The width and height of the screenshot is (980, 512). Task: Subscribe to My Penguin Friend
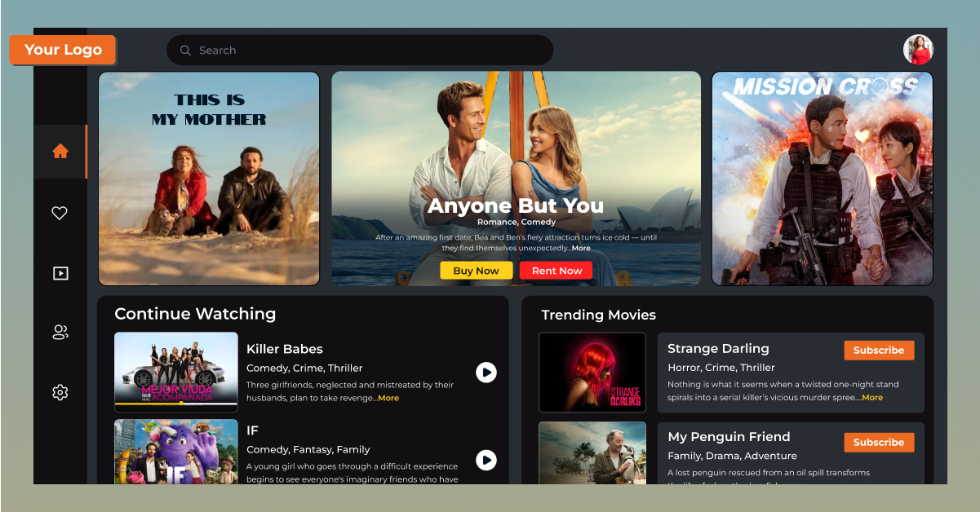coord(879,442)
